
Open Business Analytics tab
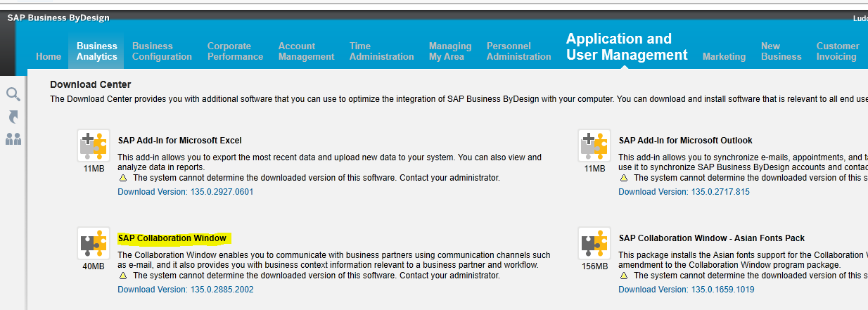click(x=97, y=51)
